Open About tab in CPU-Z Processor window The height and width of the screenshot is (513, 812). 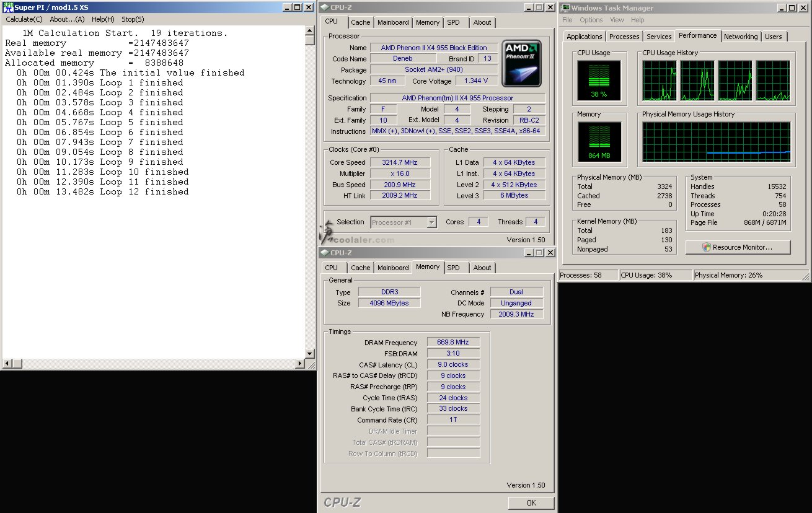482,22
